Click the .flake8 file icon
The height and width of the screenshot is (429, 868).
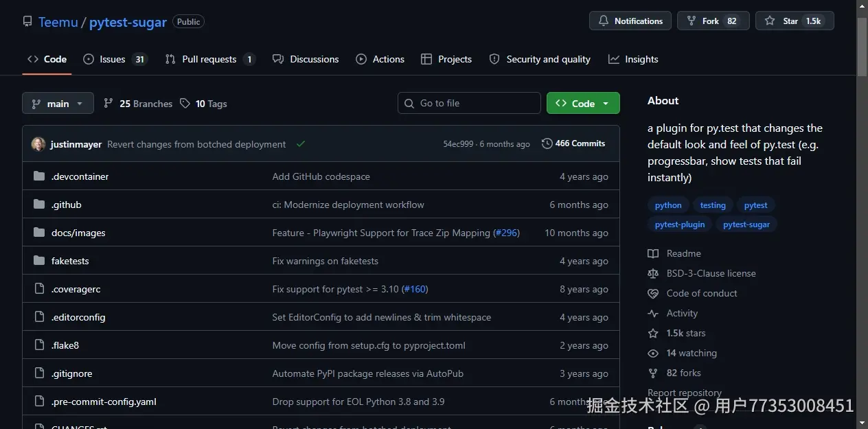pos(39,345)
